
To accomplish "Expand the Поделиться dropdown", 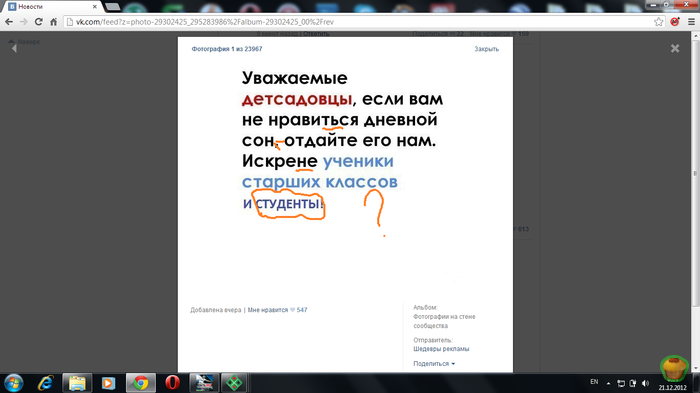I will coord(434,364).
